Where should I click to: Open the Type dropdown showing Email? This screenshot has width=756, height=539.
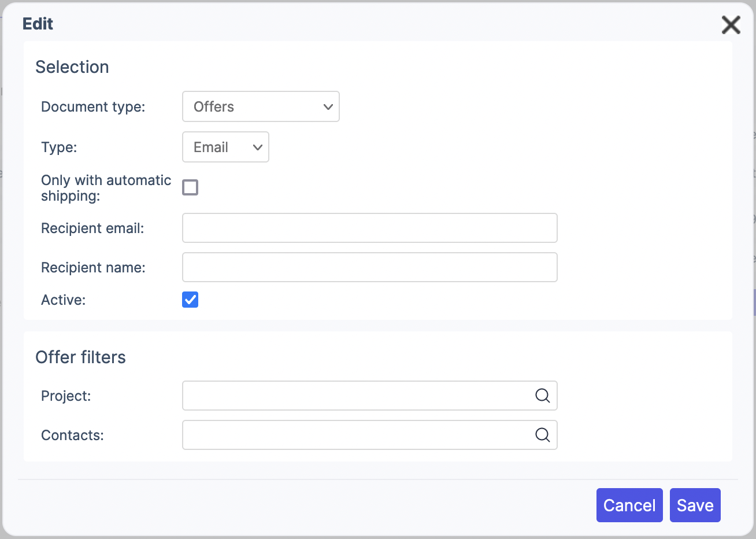tap(225, 147)
